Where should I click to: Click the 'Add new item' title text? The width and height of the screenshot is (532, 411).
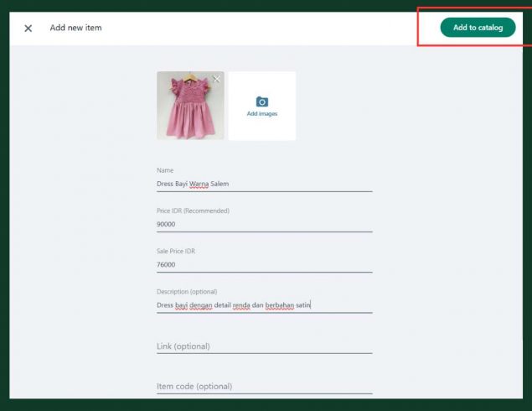tap(75, 28)
